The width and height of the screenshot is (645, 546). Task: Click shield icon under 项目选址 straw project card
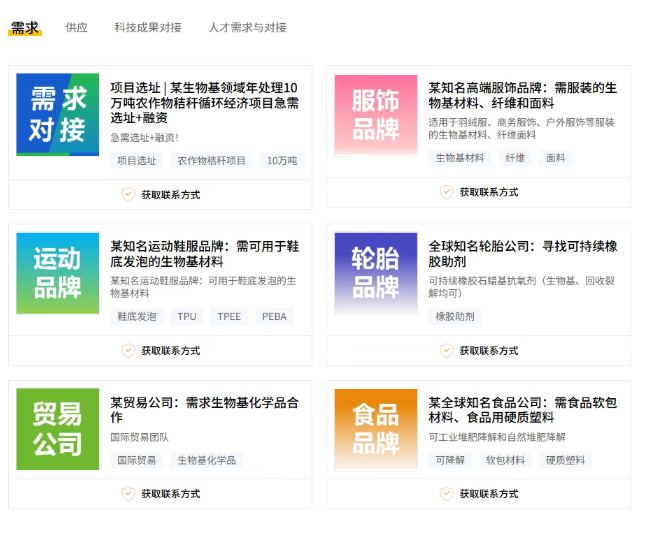click(x=128, y=194)
